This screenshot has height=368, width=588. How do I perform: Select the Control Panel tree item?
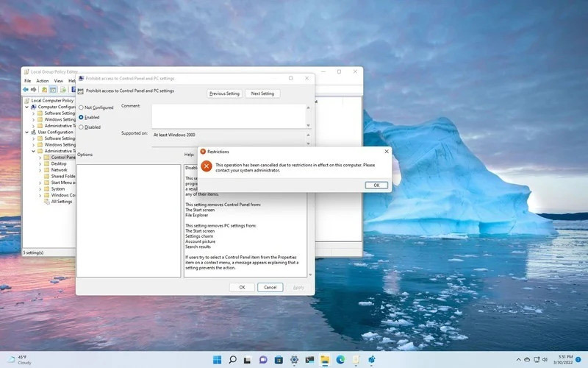tap(63, 158)
